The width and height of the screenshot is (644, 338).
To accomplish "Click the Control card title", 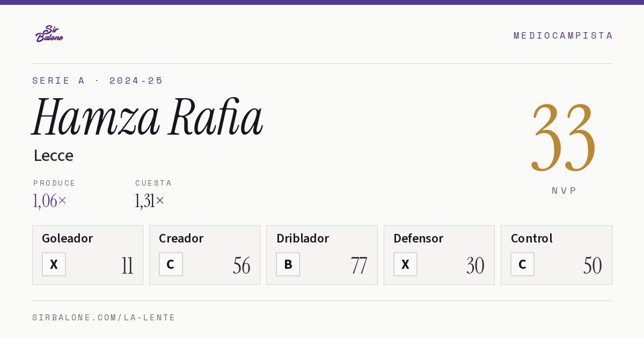I will pos(532,238).
